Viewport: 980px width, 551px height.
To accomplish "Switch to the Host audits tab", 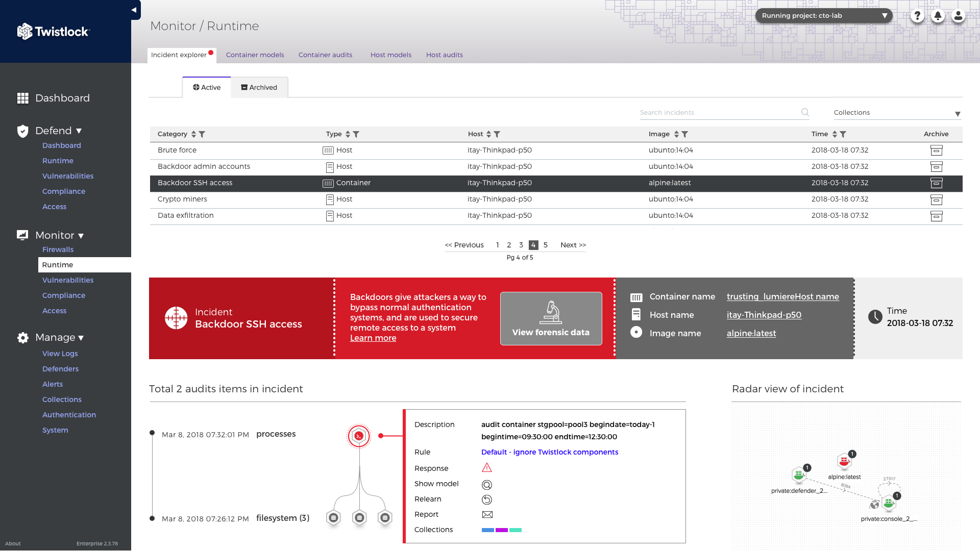I will 445,55.
